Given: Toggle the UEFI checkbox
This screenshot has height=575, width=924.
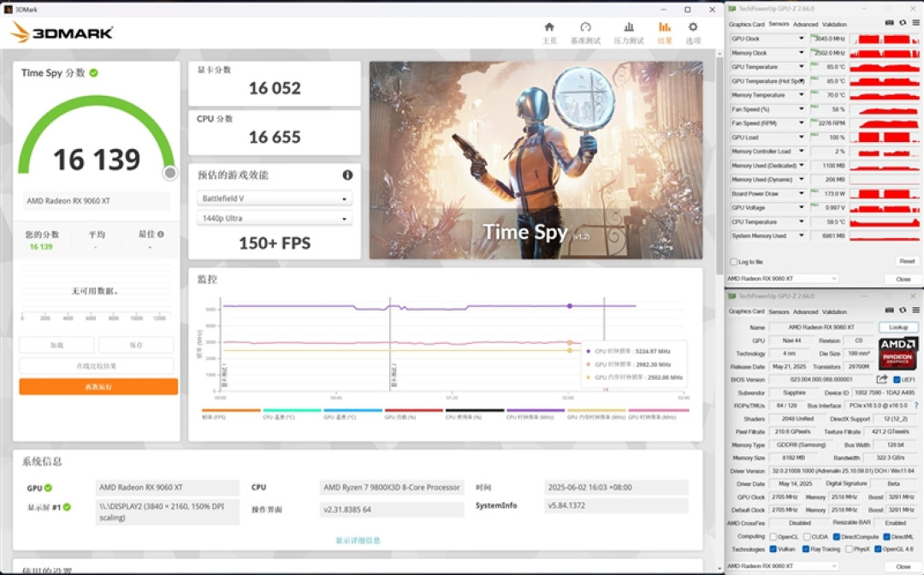Looking at the screenshot, I should pyautogui.click(x=897, y=380).
